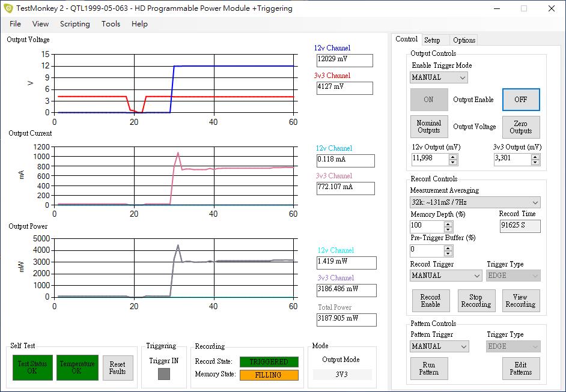Decrease Memory Depth with down arrow

point(448,229)
